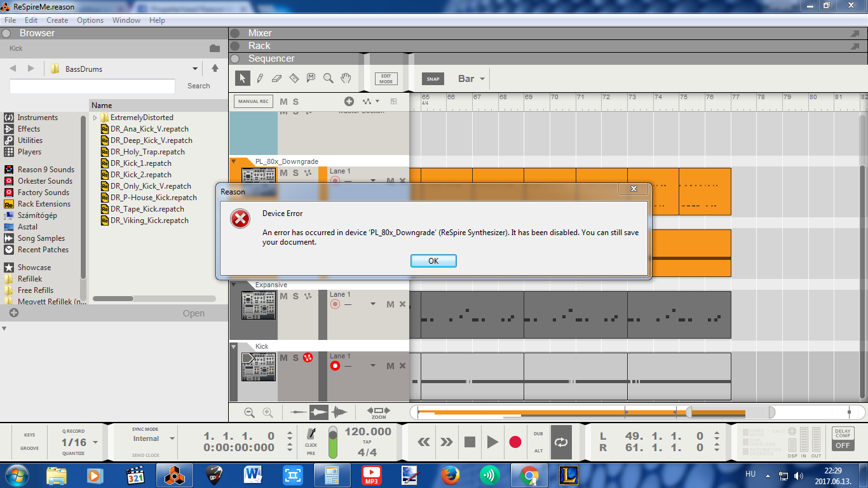Image resolution: width=868 pixels, height=488 pixels.
Task: Click the Browser folder icon near Kick
Action: pos(215,48)
